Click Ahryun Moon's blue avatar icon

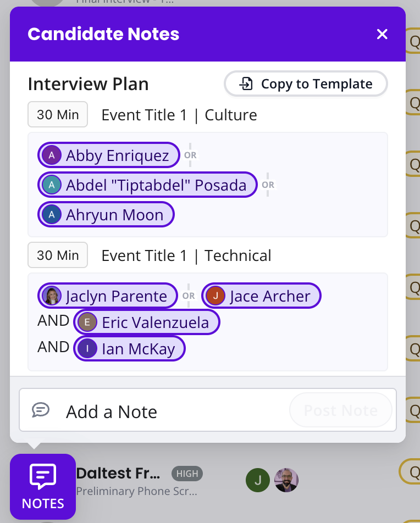coord(52,215)
